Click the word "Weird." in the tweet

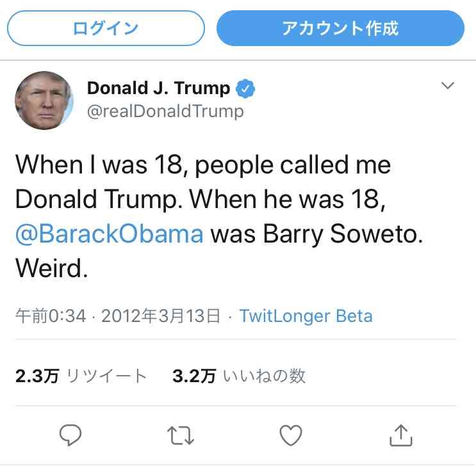[51, 267]
